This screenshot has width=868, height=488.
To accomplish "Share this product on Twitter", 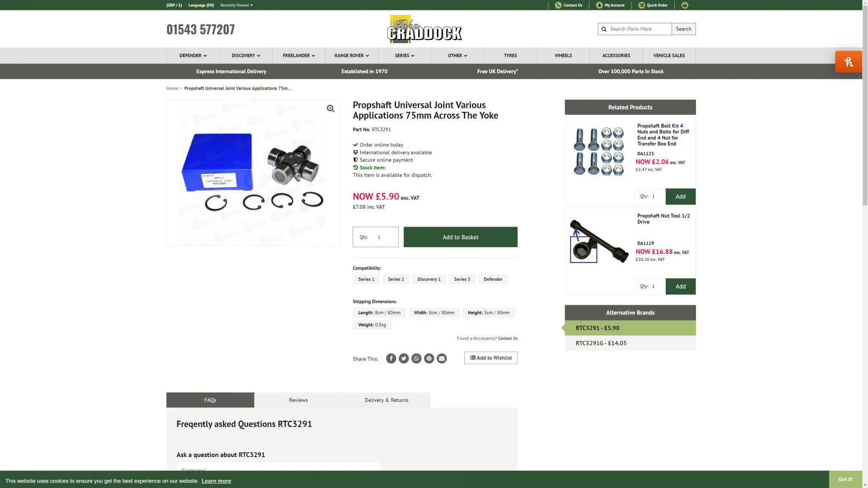I will pyautogui.click(x=404, y=358).
